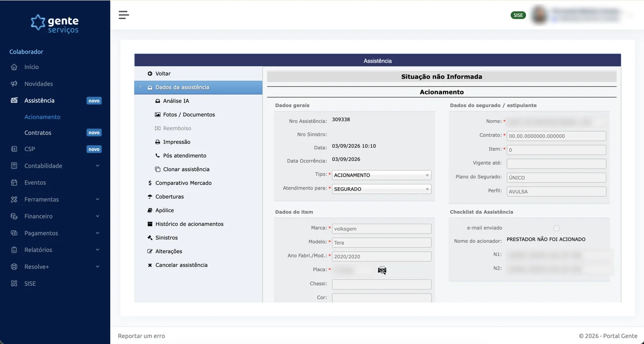Click the Marca field with volksgem

pyautogui.click(x=382, y=229)
